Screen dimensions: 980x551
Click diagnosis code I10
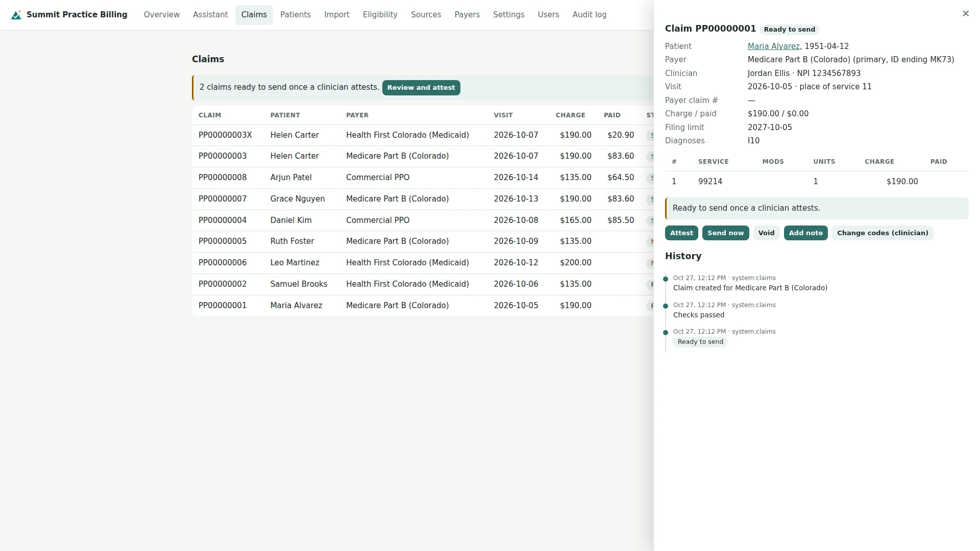(753, 141)
